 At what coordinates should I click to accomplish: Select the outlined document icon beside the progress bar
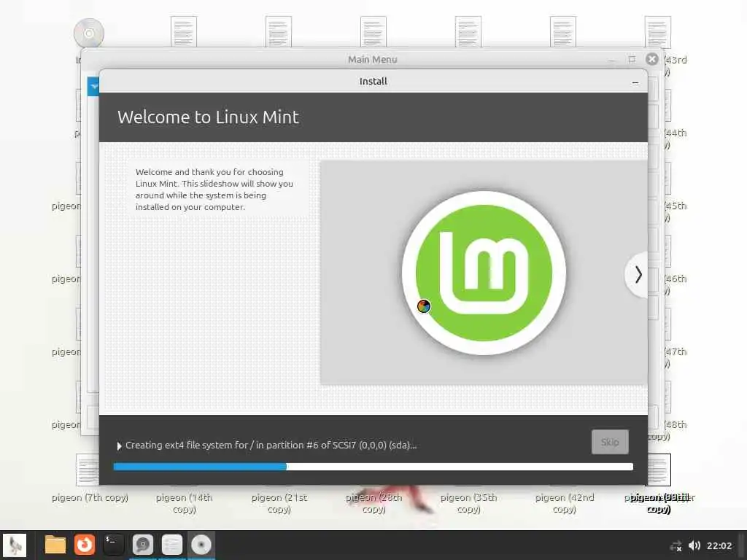(659, 470)
